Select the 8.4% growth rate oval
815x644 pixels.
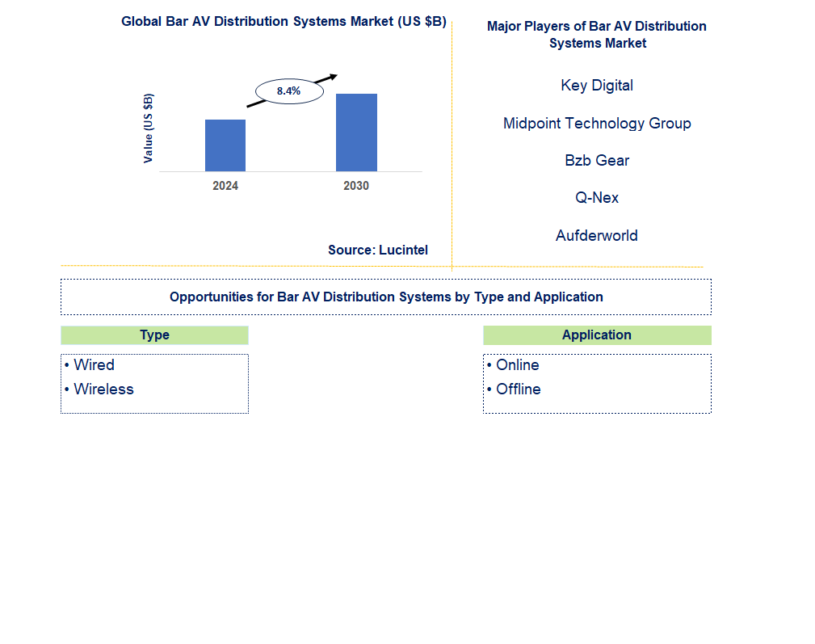coord(289,90)
